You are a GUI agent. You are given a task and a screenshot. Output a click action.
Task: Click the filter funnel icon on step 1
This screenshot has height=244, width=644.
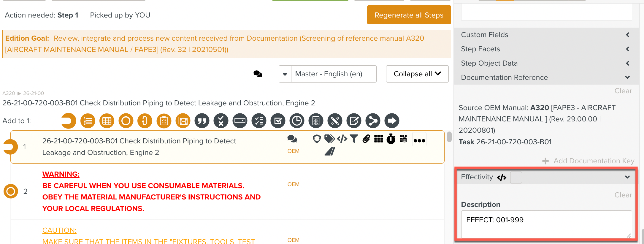tap(354, 139)
